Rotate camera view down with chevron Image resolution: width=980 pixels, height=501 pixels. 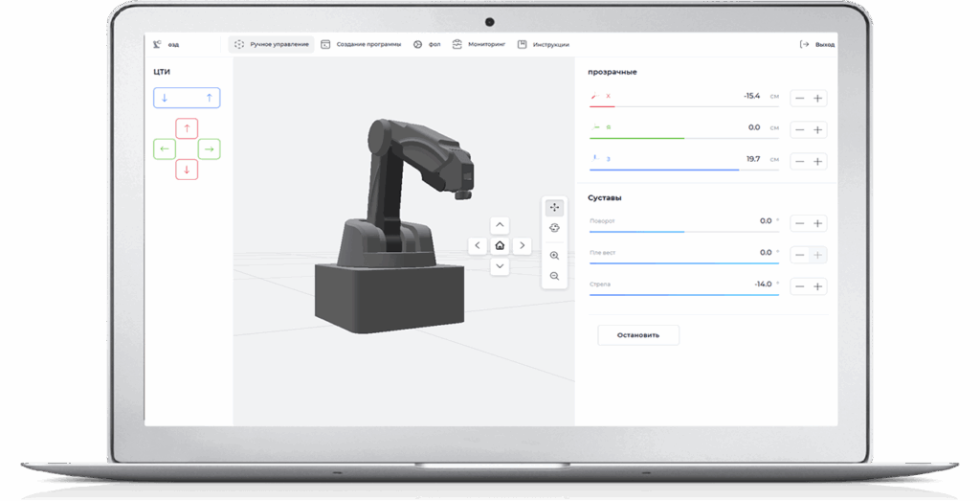pyautogui.click(x=500, y=266)
